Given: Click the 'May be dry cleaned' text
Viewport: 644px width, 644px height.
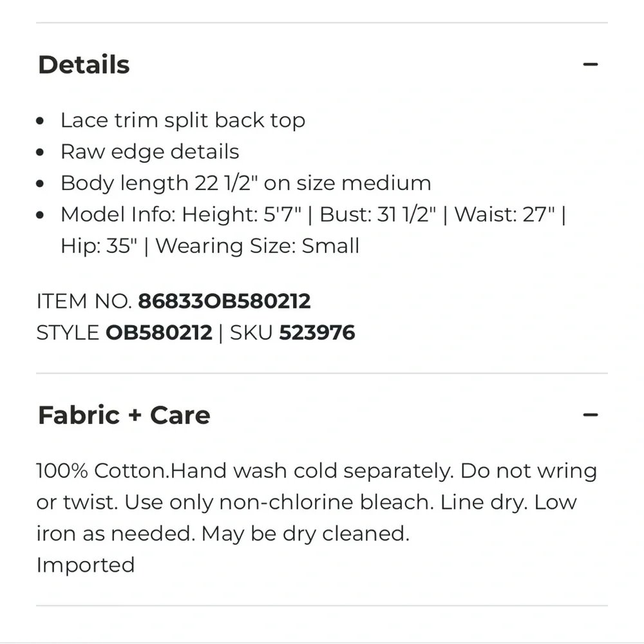Looking at the screenshot, I should pyautogui.click(x=305, y=534).
